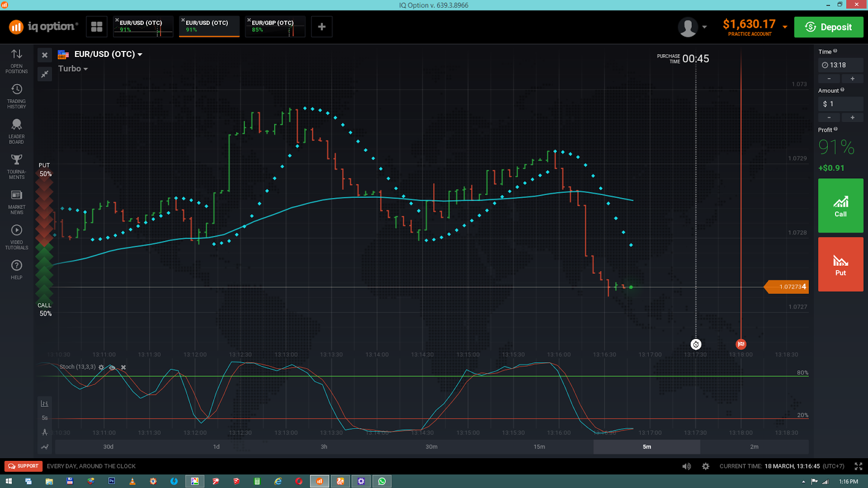
Task: Hide the Stoch indicator with eye icon
Action: click(x=112, y=367)
